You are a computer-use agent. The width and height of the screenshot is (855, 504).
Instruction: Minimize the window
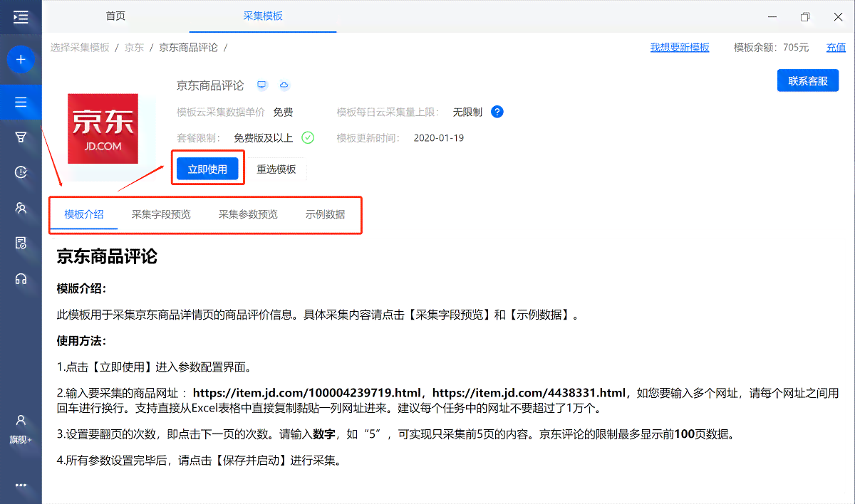[x=772, y=16]
